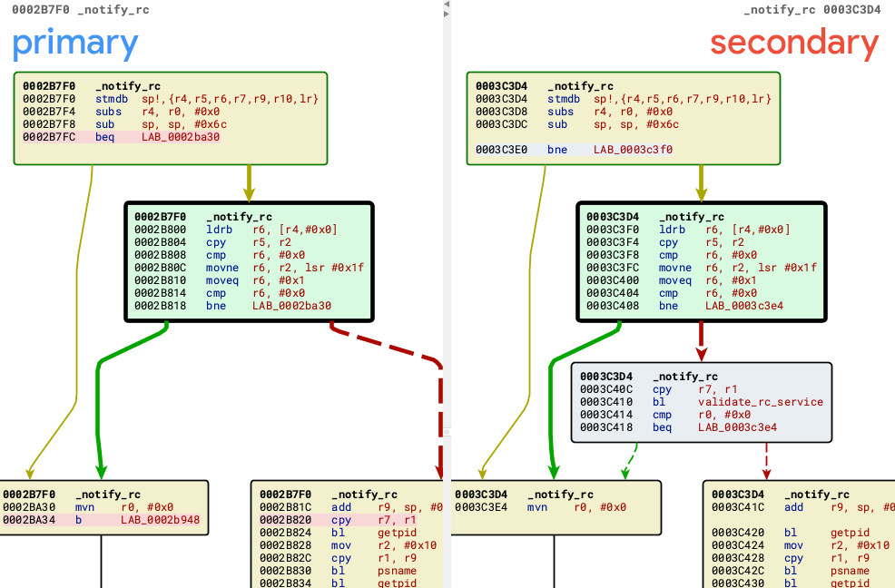
Task: Select bl getpid at 0003C430
Action: pyautogui.click(x=791, y=583)
